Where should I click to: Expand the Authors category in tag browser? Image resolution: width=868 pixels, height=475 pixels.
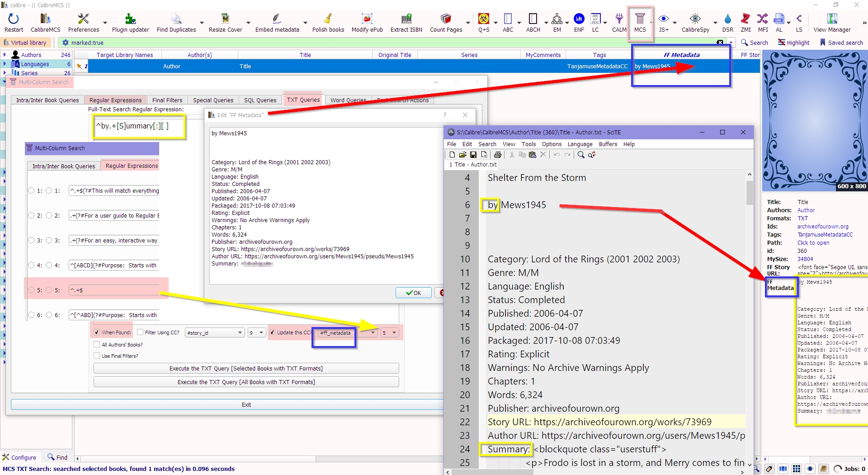5,55
